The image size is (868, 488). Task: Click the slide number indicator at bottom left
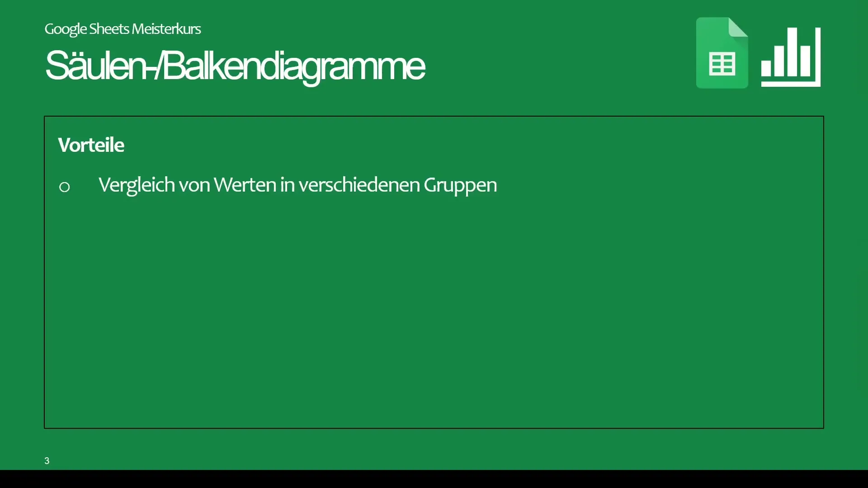coord(47,460)
